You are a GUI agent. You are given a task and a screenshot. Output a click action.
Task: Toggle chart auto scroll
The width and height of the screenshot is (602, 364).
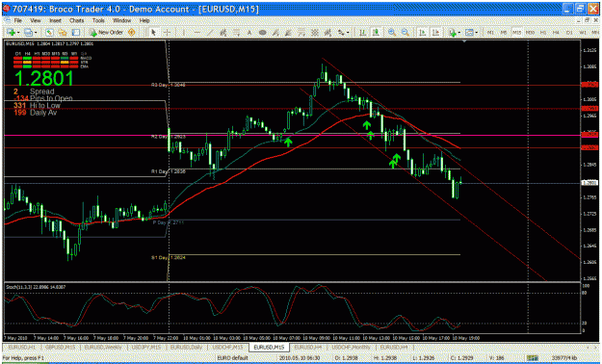(422, 33)
